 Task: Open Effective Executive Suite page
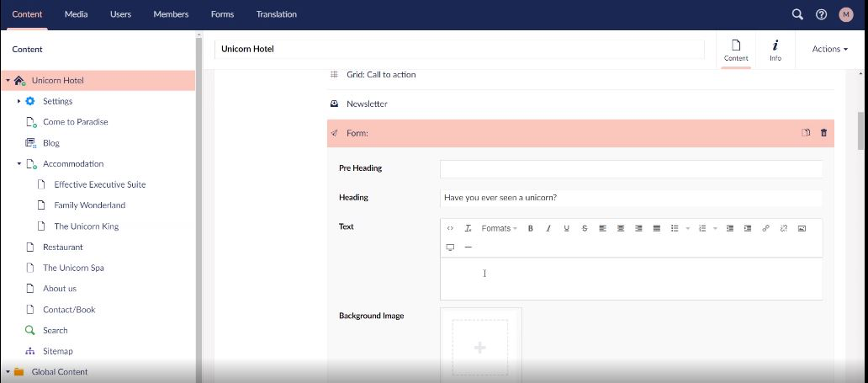coord(99,184)
